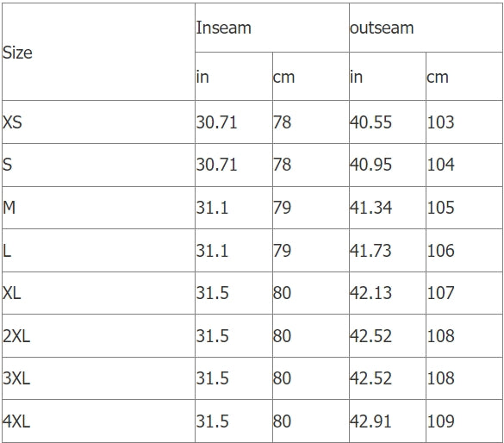Select the outseam column header
The image size is (504, 443).
[x=426, y=28]
